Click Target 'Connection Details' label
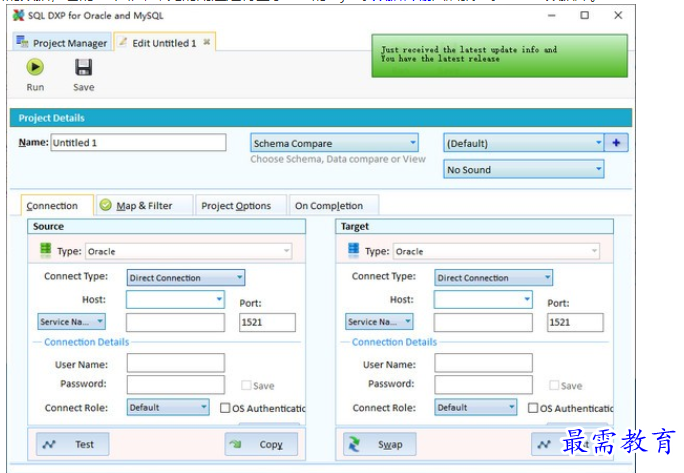This screenshot has width=684, height=473. 394,342
